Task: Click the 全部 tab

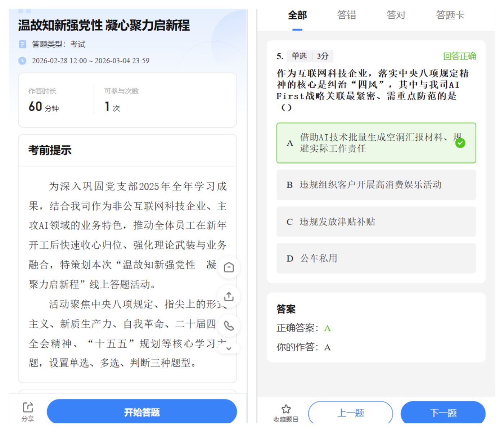Action: coord(297,15)
